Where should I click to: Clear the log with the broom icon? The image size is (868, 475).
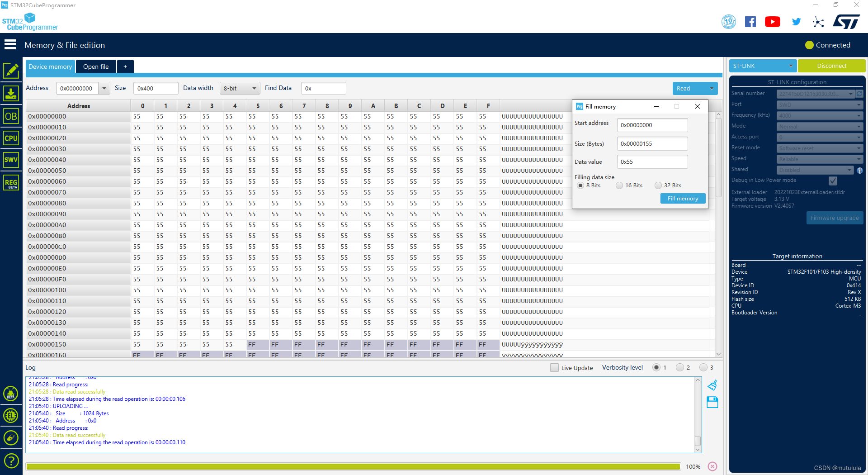[712, 385]
